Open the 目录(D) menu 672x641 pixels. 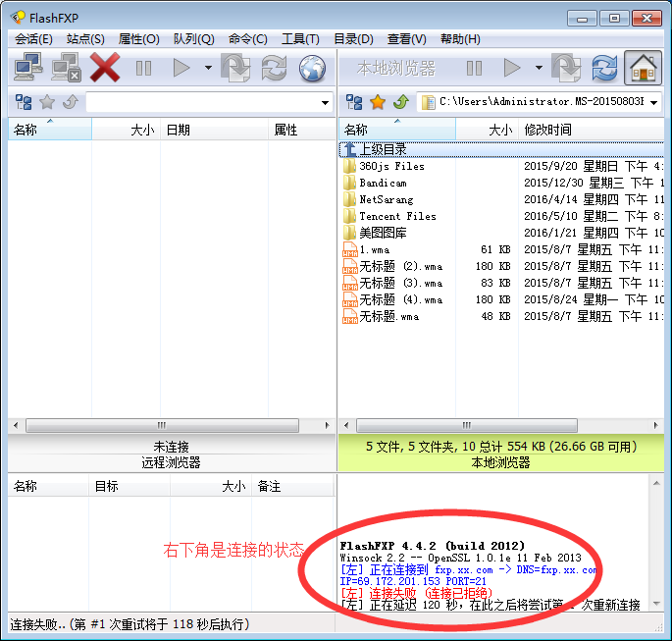(353, 39)
